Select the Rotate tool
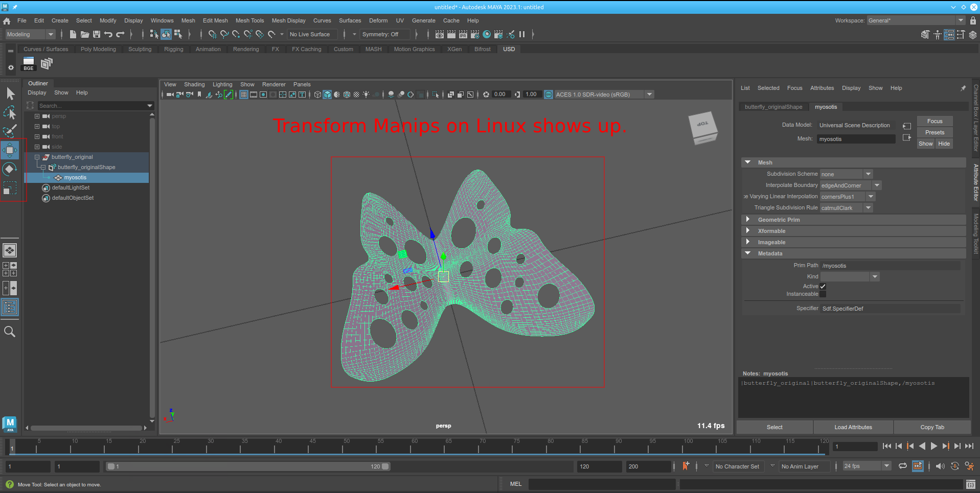 coord(9,169)
